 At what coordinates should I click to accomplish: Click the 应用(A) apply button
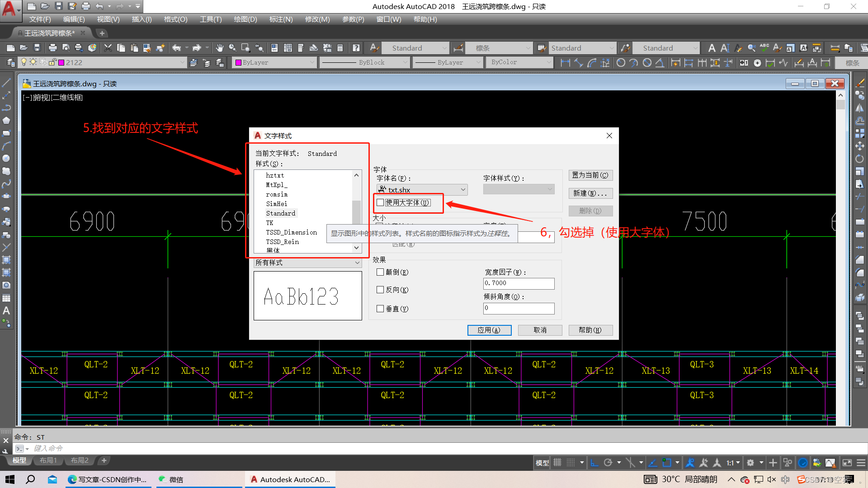pos(489,330)
